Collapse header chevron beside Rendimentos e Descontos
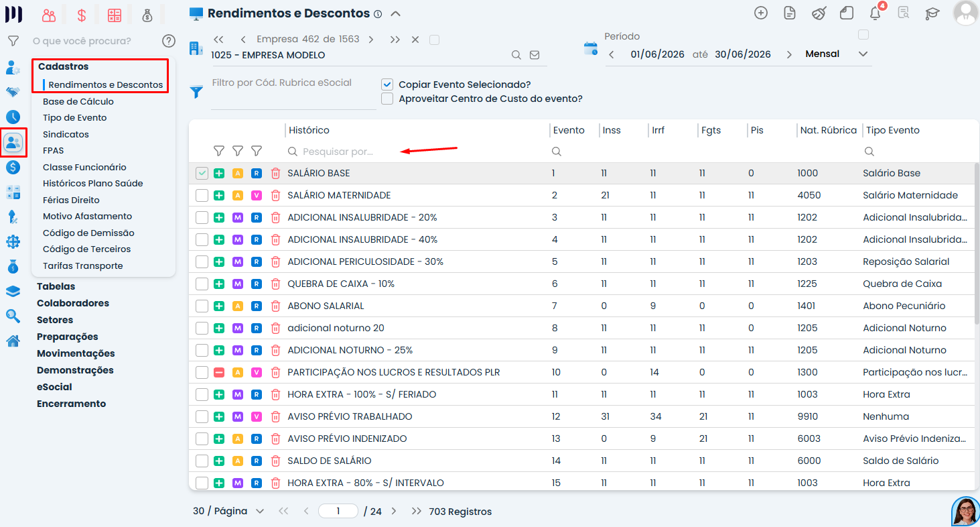The image size is (980, 527). pyautogui.click(x=396, y=13)
